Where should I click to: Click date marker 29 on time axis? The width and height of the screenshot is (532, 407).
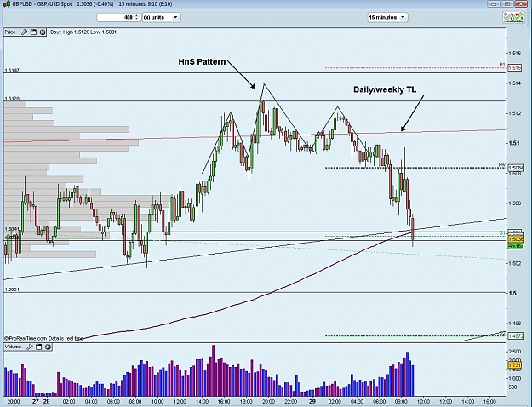pyautogui.click(x=312, y=401)
